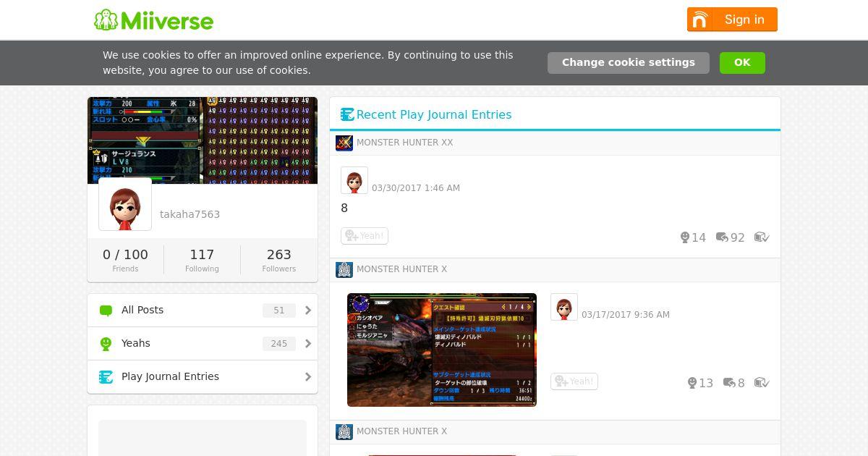Screen dimensions: 868x456
Task: Click the comments icon showing 8
Action: click(x=729, y=383)
